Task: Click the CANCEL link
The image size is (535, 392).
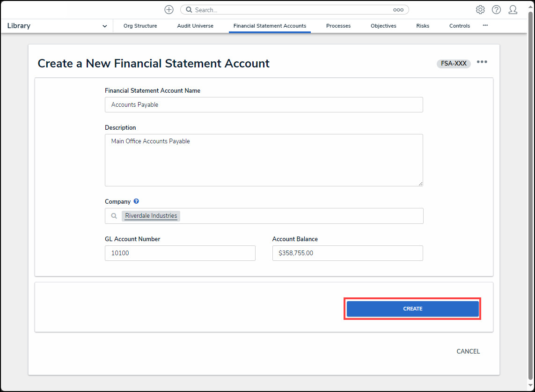Action: coord(468,351)
